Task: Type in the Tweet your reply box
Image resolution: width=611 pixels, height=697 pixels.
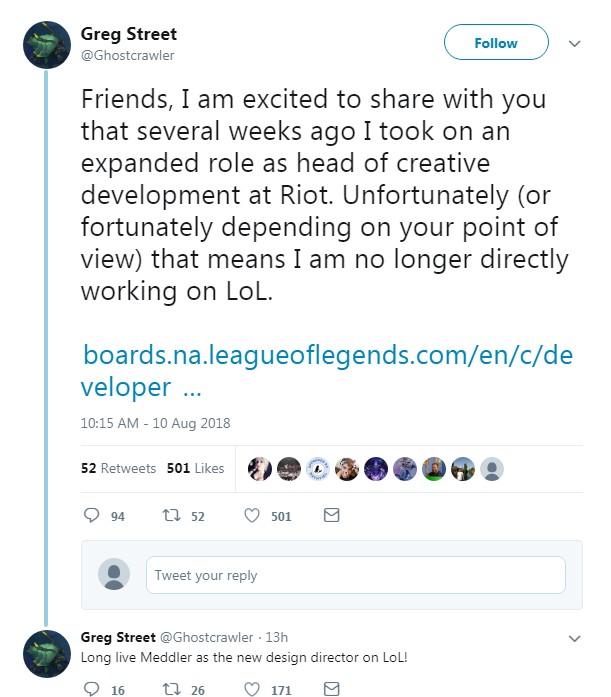Action: (356, 575)
